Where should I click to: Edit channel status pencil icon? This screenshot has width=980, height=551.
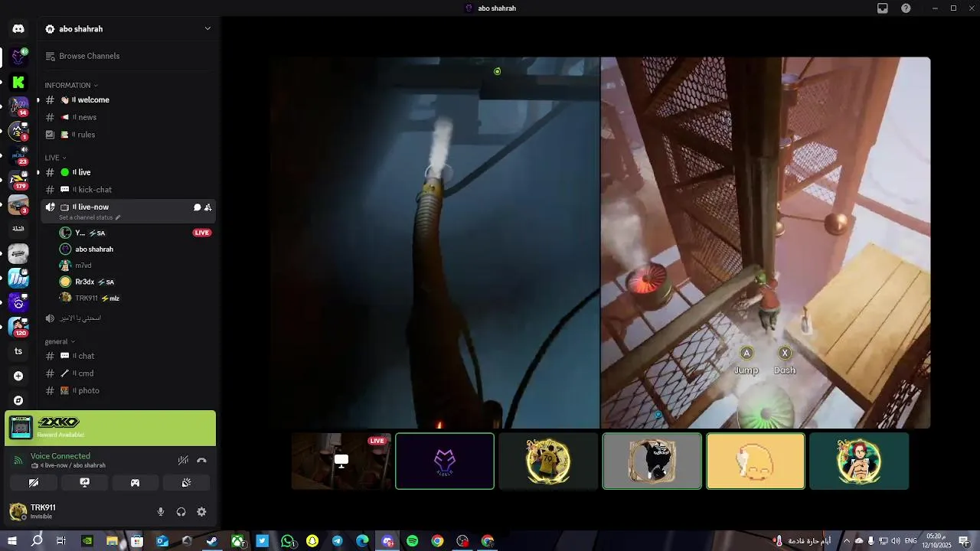[118, 217]
